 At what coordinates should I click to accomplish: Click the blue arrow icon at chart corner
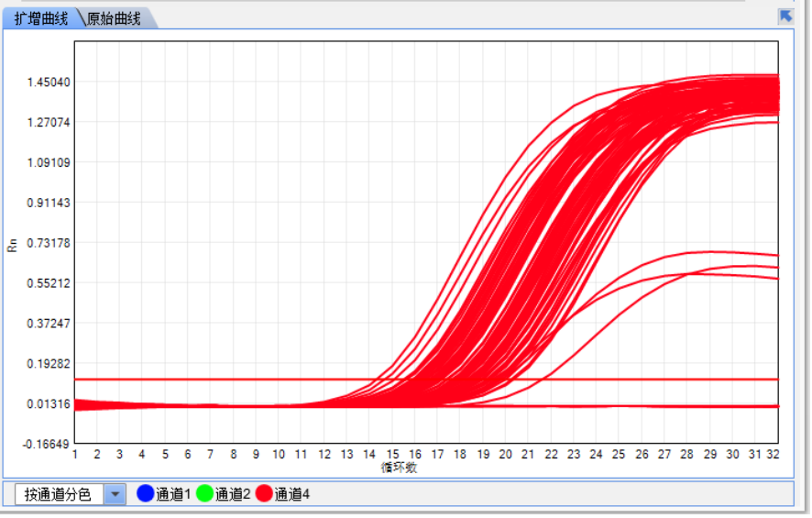pyautogui.click(x=787, y=17)
